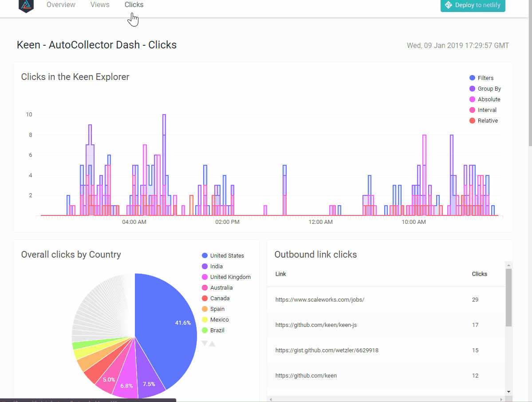
Task: Toggle the Absolute series legend item
Action: (485, 99)
